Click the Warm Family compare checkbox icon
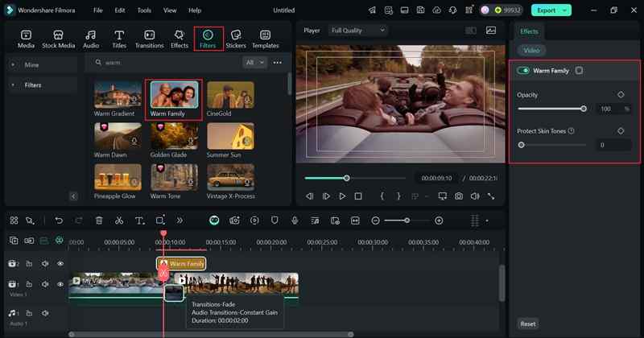The image size is (644, 338). 579,71
